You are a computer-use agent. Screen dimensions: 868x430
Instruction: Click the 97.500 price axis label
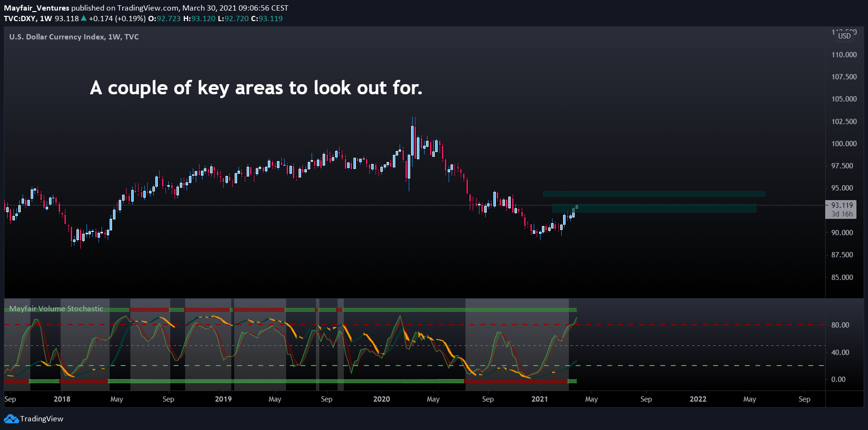(x=842, y=166)
